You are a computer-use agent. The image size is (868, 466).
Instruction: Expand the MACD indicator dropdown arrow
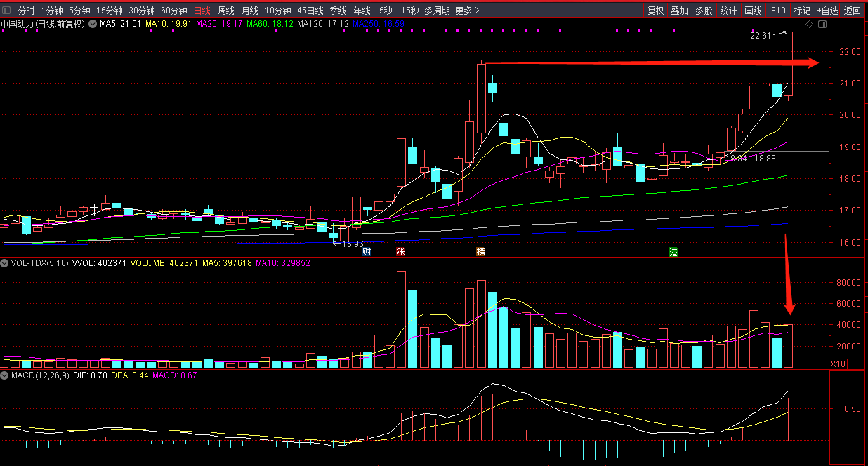pos(5,376)
